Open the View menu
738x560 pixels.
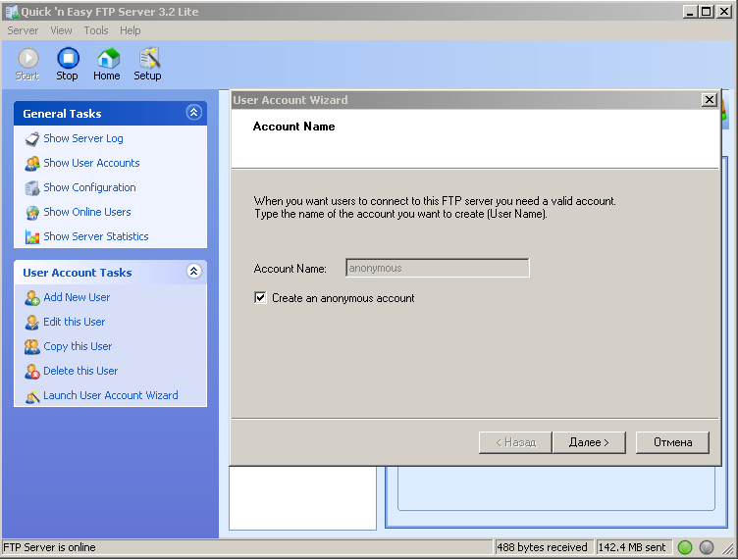click(61, 30)
